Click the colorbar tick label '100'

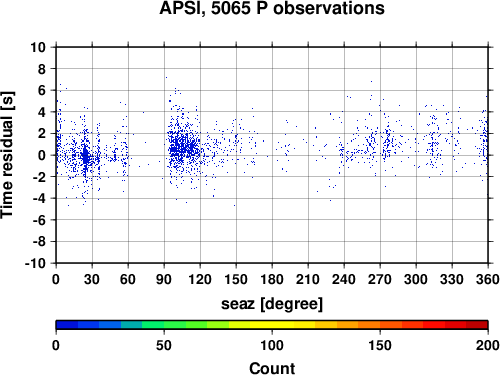pyautogui.click(x=272, y=345)
